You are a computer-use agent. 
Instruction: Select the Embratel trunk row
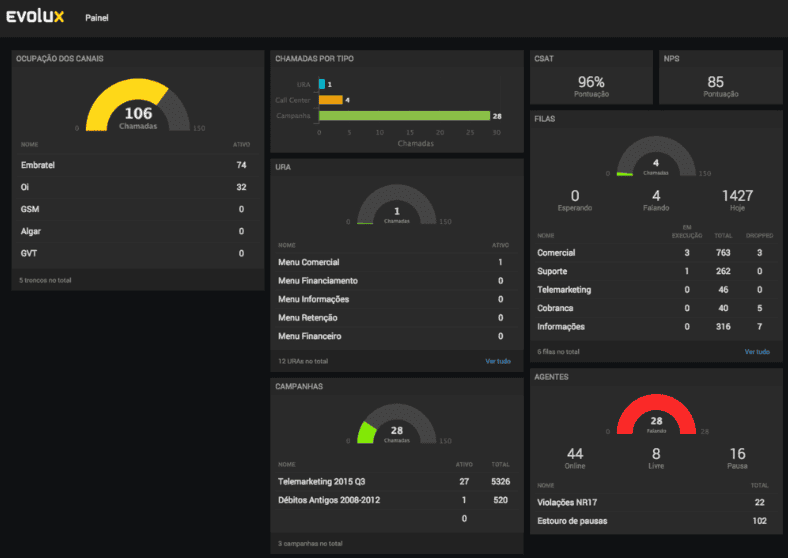coord(137,165)
